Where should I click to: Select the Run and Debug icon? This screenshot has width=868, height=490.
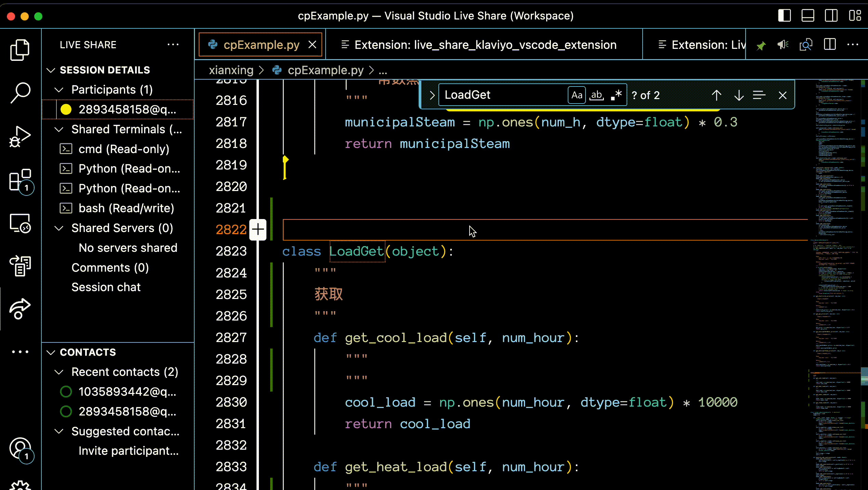pyautogui.click(x=20, y=136)
